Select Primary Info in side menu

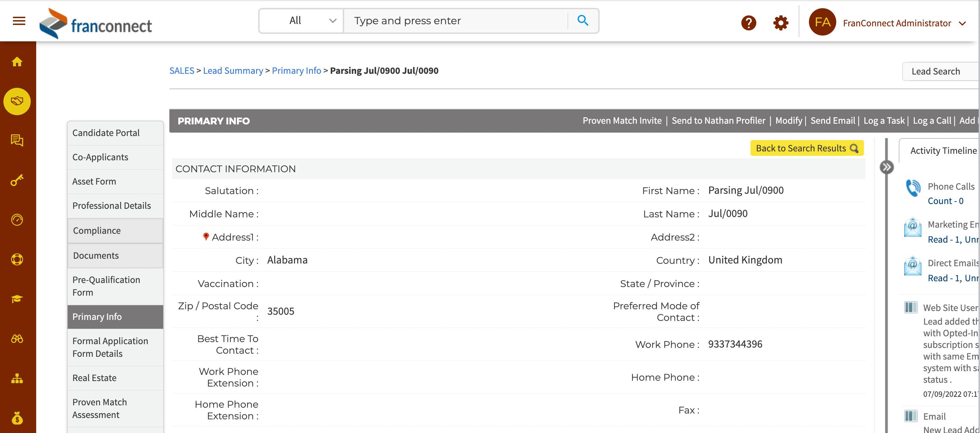(115, 317)
